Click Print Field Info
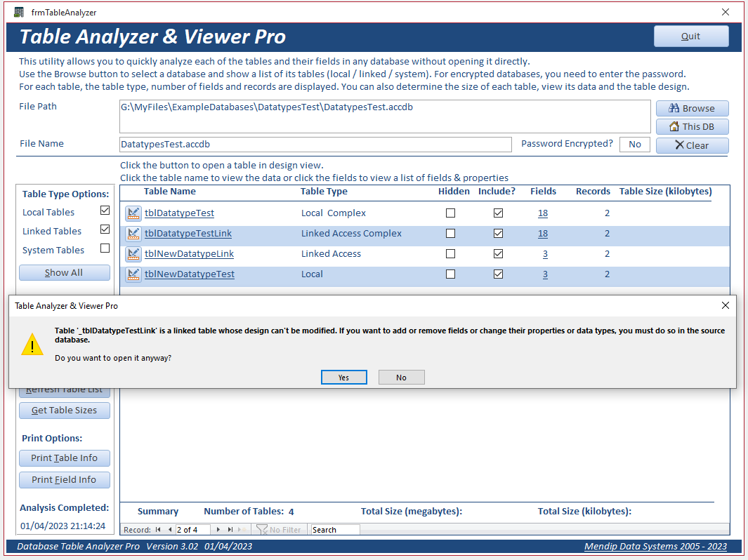748x560 pixels. point(65,480)
